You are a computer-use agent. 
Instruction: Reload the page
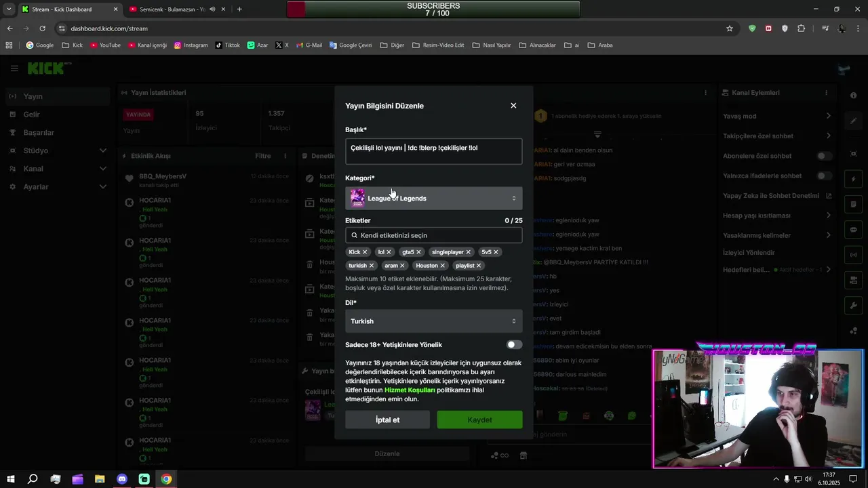click(42, 28)
